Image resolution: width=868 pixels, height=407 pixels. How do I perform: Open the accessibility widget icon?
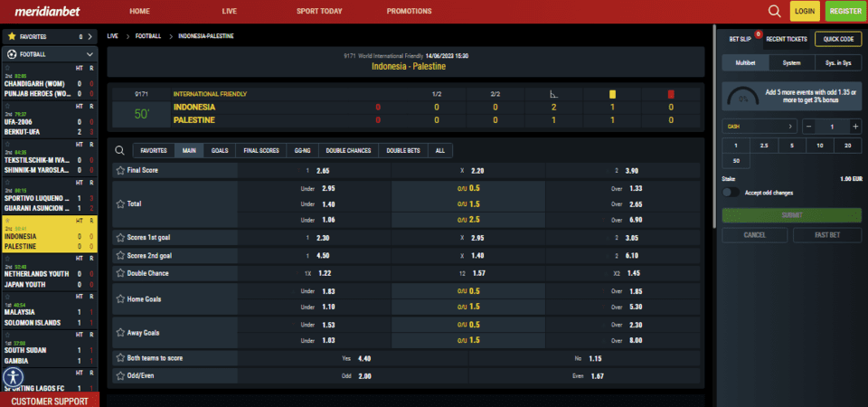pos(13,377)
